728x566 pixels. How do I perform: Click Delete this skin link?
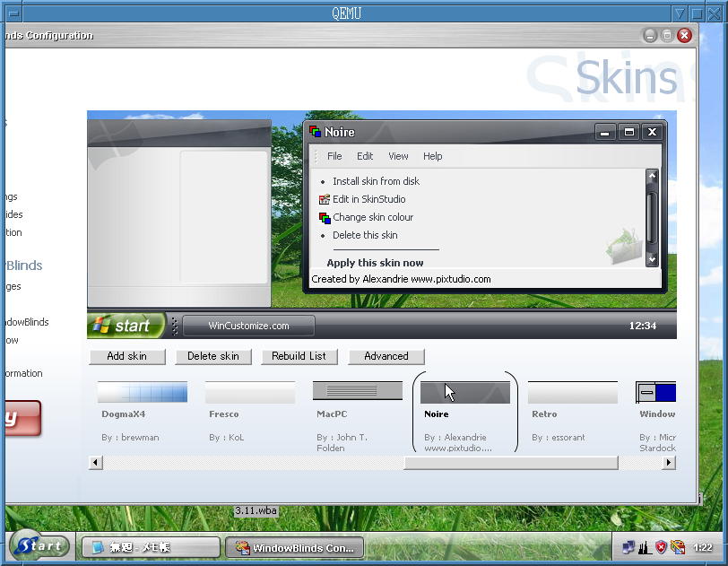pyautogui.click(x=365, y=235)
